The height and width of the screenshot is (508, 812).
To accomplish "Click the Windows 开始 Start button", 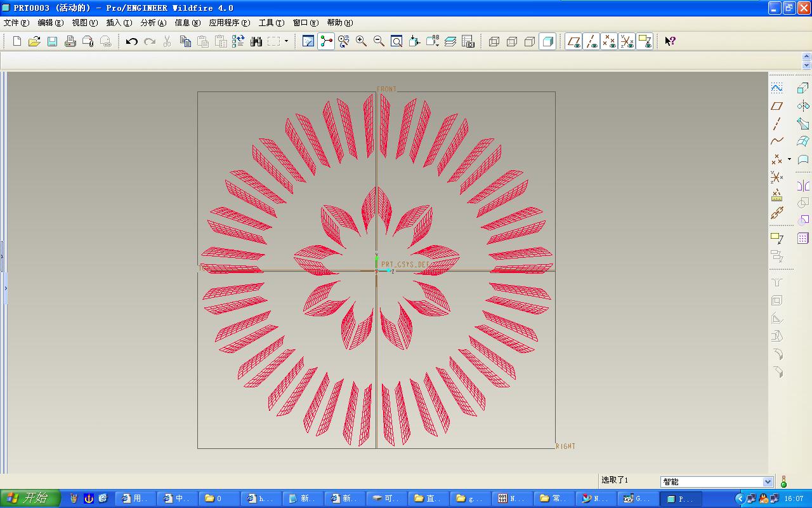I will click(x=30, y=498).
